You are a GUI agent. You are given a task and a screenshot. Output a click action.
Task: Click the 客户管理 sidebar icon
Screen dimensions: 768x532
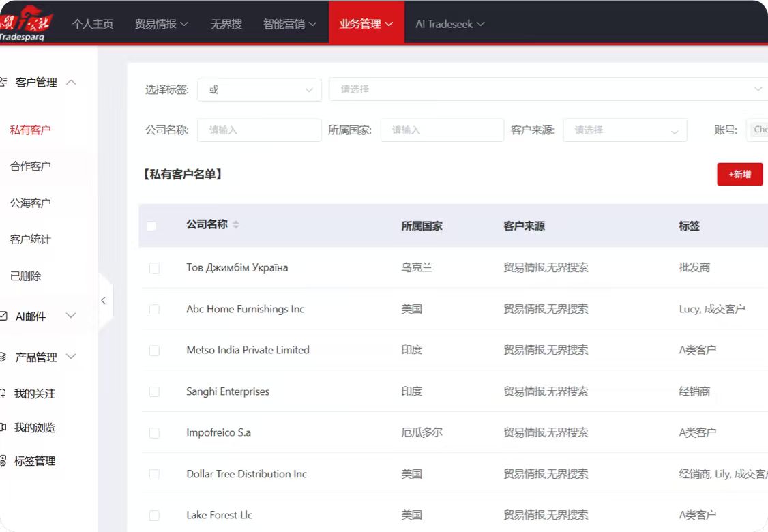pos(3,83)
